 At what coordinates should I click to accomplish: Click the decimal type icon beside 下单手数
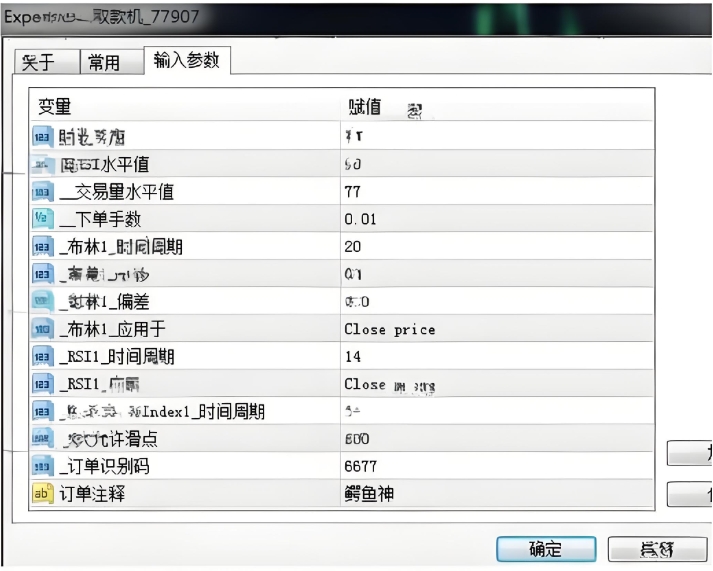pos(42,219)
